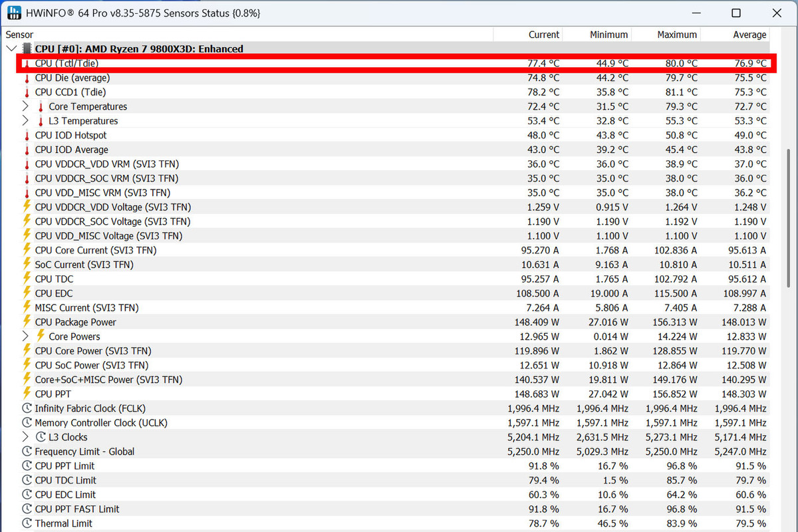Viewport: 798px width, 532px height.
Task: Click the lightning icon next to Core Powers
Action: (x=41, y=336)
